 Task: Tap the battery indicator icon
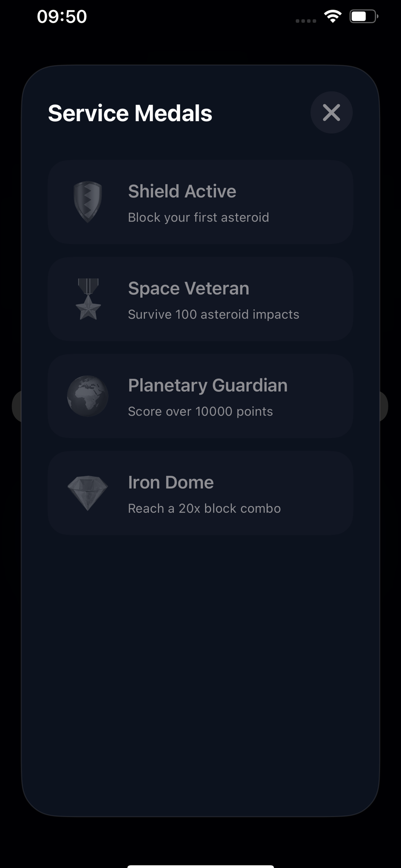364,16
